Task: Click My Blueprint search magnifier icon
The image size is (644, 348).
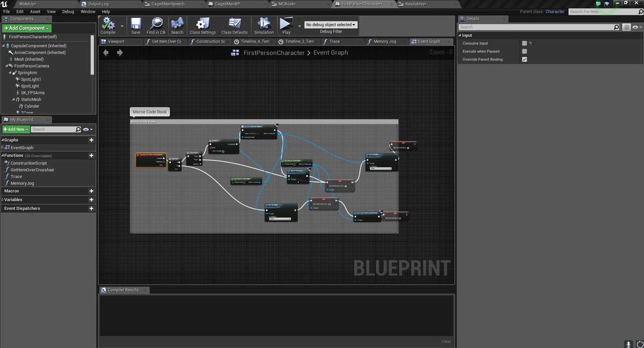Action: tap(78, 129)
